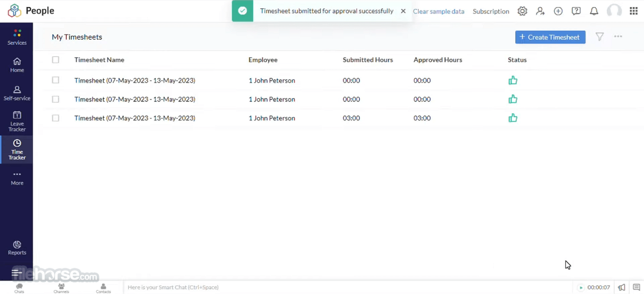Start the timer playback control
644x294 pixels.
pyautogui.click(x=581, y=287)
